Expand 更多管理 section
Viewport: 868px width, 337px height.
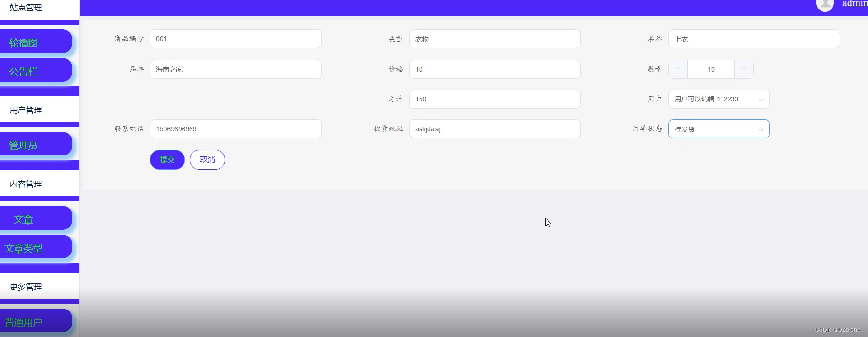[39, 286]
